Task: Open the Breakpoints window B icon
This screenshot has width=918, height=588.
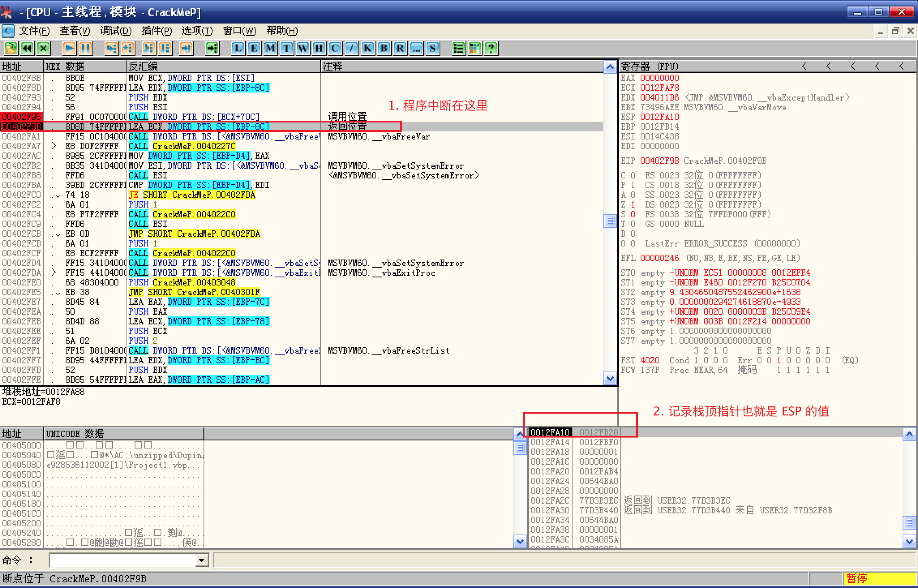Action: coord(384,49)
